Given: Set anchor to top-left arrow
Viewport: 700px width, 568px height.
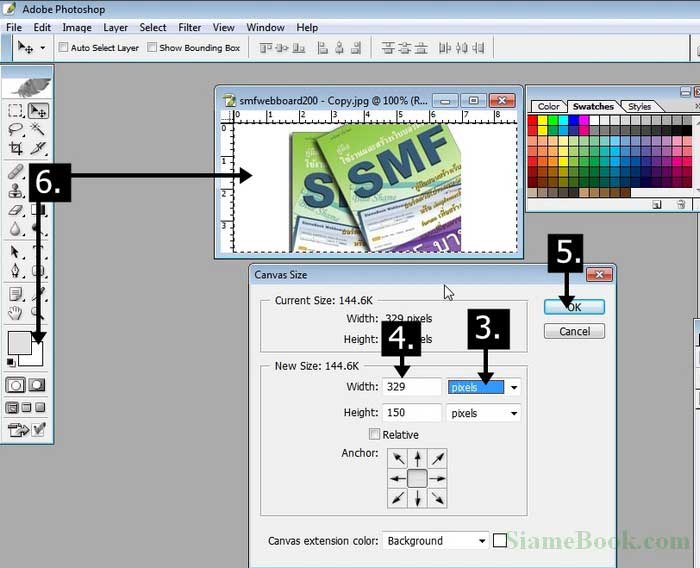Looking at the screenshot, I should click(398, 458).
